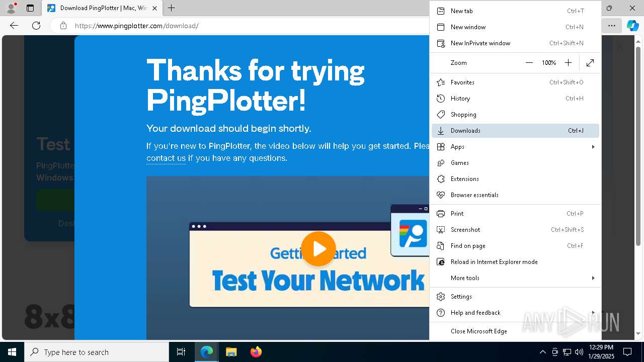This screenshot has width=644, height=362.
Task: Launch Firefox from taskbar
Action: pyautogui.click(x=256, y=352)
